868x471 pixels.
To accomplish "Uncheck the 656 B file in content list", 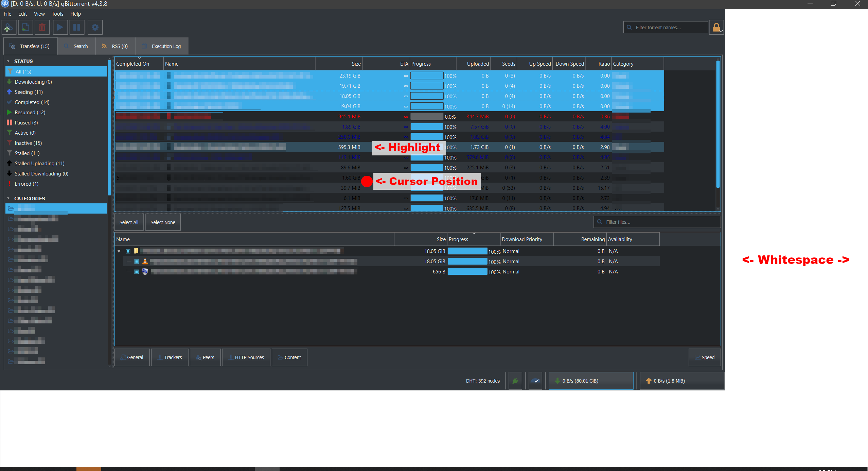I will (137, 271).
